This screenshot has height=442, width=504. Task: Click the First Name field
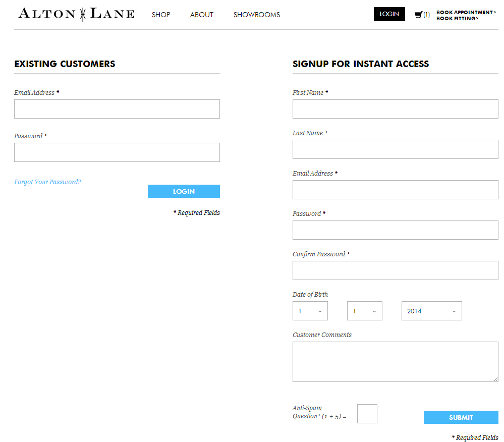click(396, 109)
